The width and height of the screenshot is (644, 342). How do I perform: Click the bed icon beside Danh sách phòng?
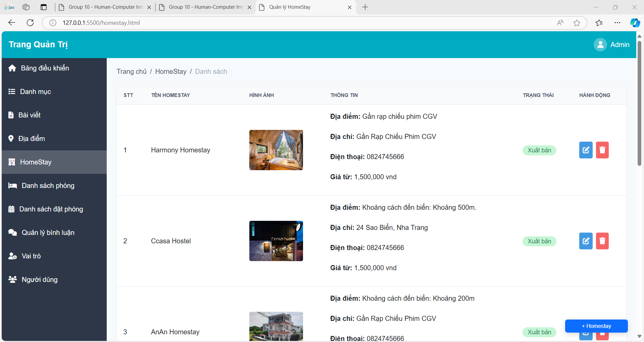click(12, 186)
